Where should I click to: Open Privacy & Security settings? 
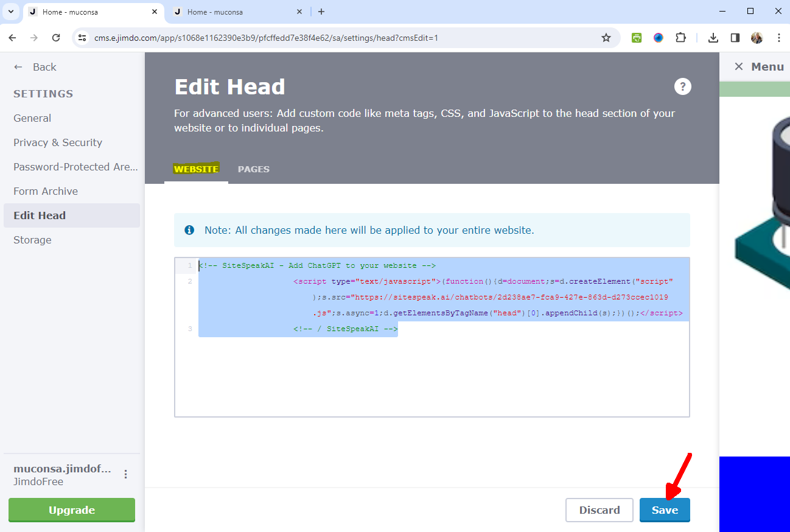tap(58, 142)
